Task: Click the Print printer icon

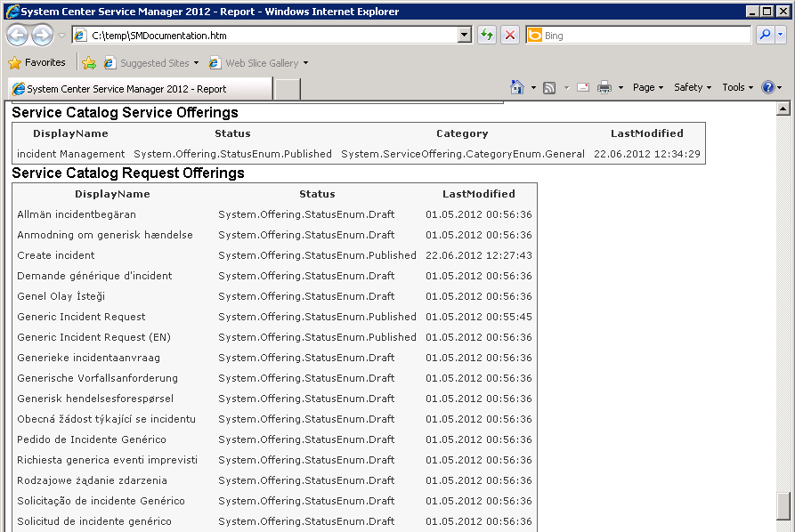Action: (x=604, y=87)
